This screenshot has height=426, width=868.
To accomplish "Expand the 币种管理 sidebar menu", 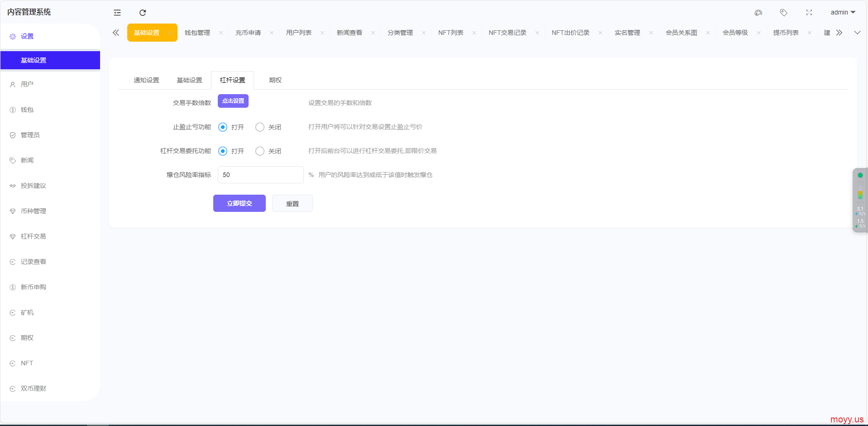I will (50, 211).
